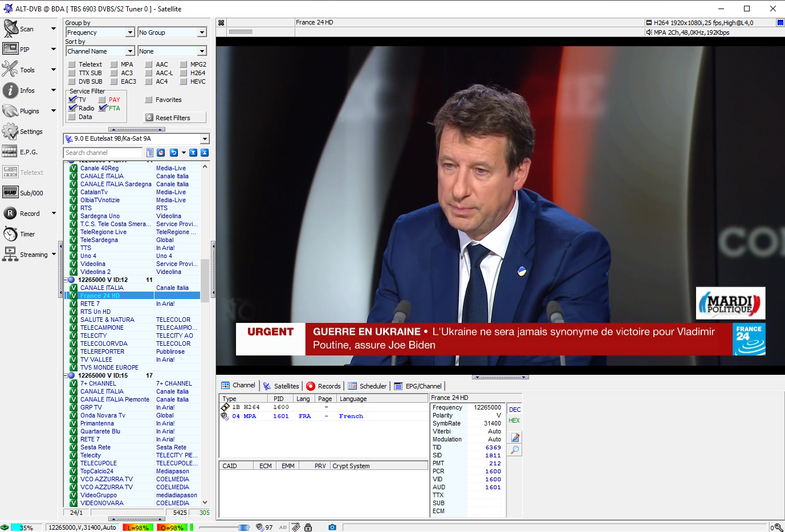Enable the Favorites checkbox
The image size is (785, 532).
[149, 100]
